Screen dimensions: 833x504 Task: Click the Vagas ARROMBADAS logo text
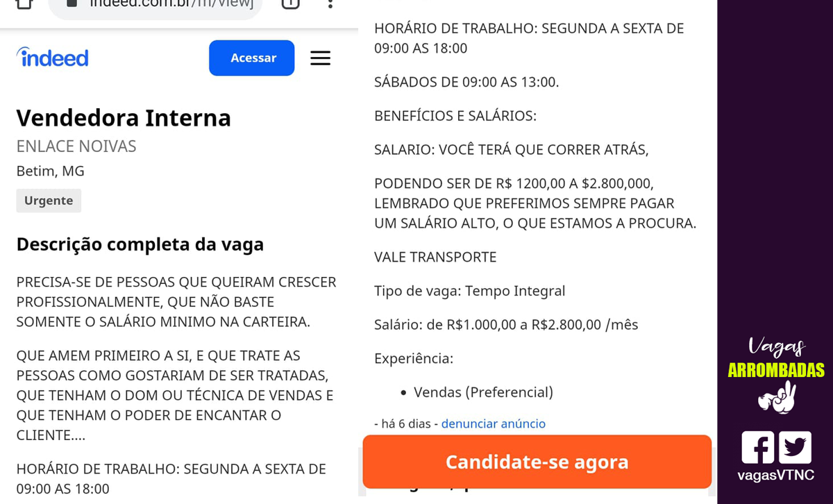776,358
